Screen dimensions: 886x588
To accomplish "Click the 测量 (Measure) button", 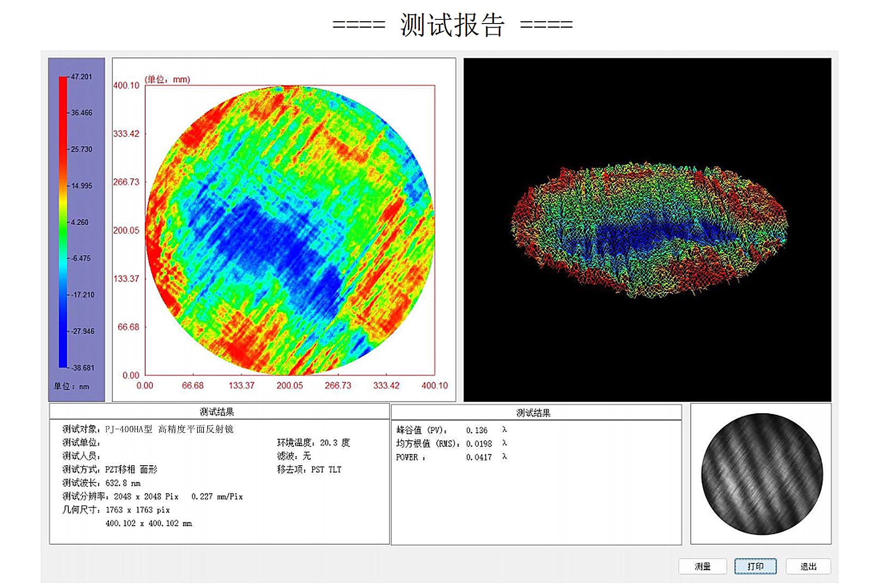I will (702, 566).
